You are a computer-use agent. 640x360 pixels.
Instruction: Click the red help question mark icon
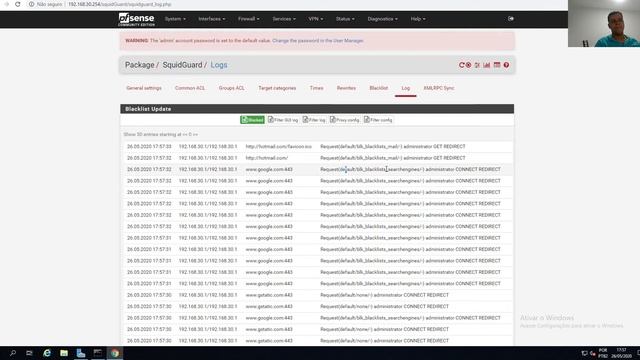[x=506, y=65]
